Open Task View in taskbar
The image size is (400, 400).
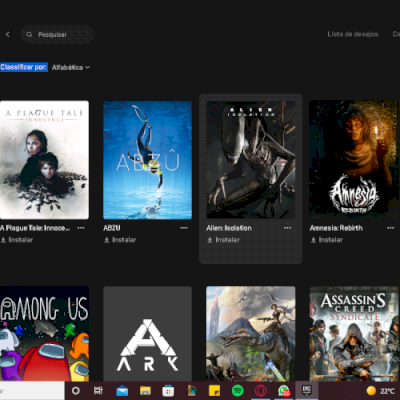tap(98, 390)
